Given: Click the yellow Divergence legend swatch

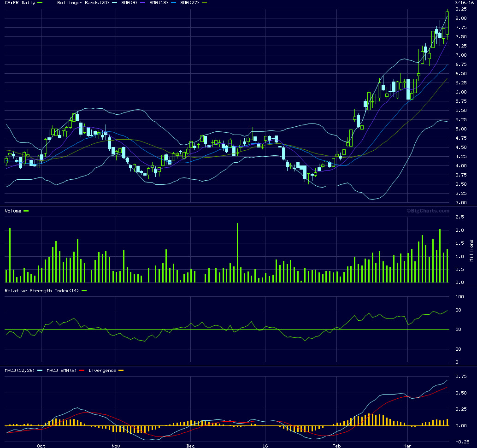Looking at the screenshot, I should [x=121, y=371].
